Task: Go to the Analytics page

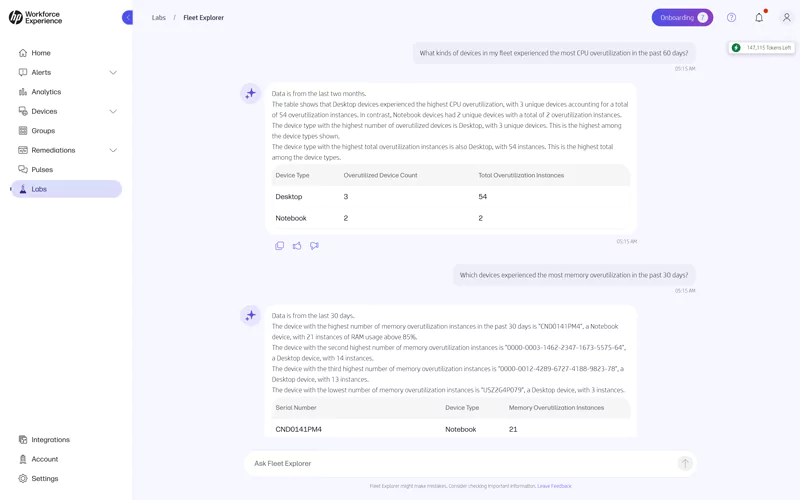Action: [x=46, y=92]
